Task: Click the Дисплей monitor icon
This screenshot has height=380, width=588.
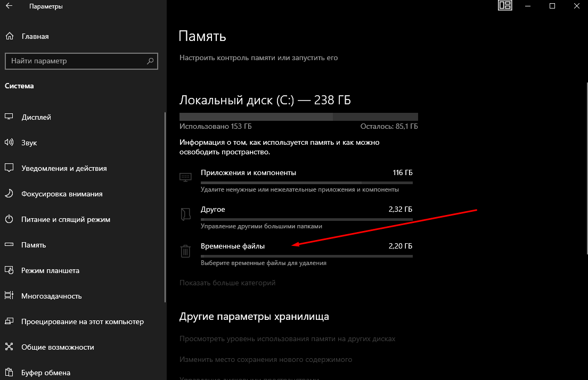Action: click(x=9, y=117)
